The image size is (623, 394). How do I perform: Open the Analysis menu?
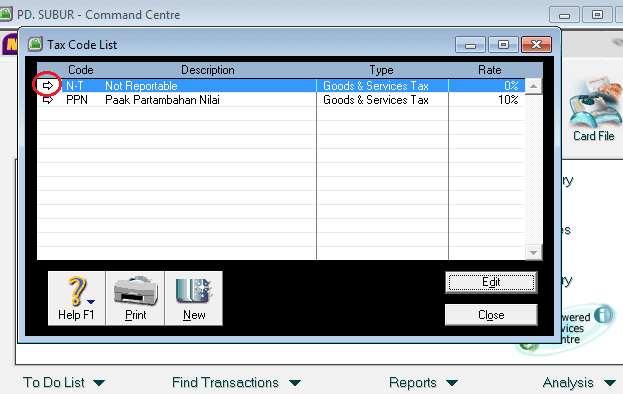568,382
